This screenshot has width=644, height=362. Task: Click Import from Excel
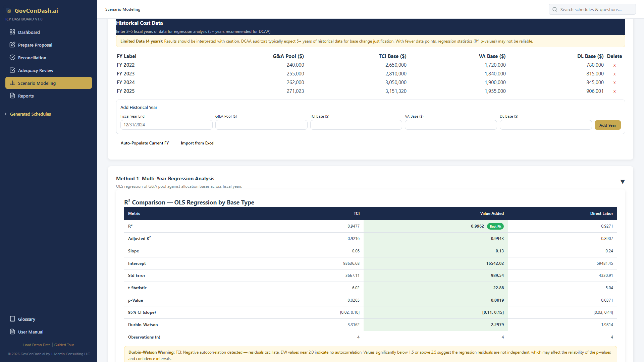(x=198, y=143)
